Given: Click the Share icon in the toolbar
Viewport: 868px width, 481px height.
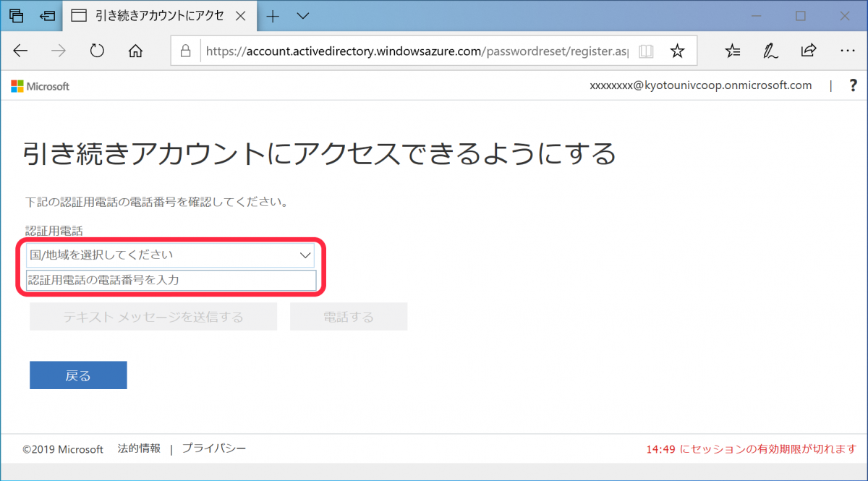Looking at the screenshot, I should click(x=808, y=51).
